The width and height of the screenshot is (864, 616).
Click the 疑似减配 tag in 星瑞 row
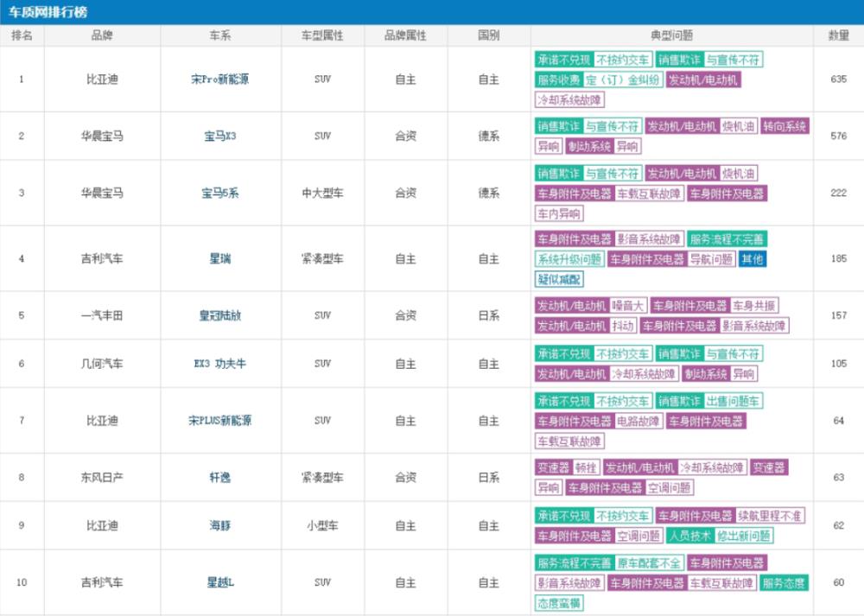[559, 279]
